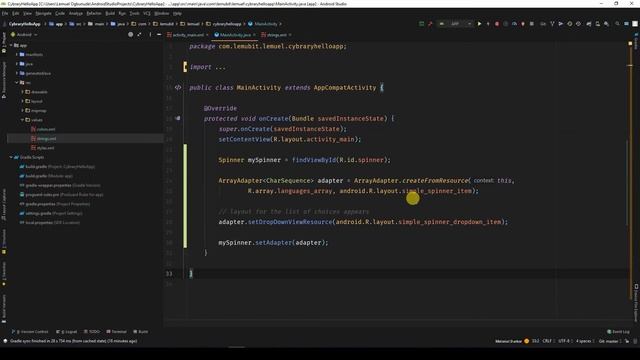Click the Profile app toolbar icon
The width and height of the screenshot is (640, 360).
coord(514,24)
